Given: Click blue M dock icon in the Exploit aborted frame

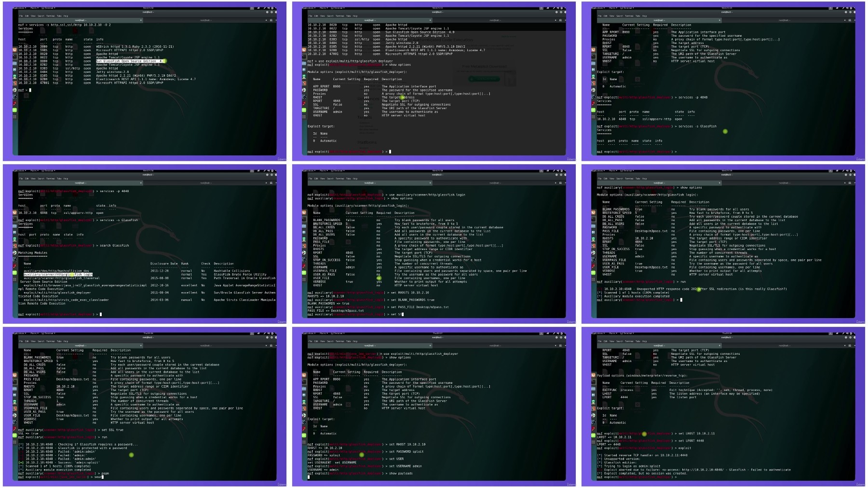Looking at the screenshot, I should coord(594,395).
